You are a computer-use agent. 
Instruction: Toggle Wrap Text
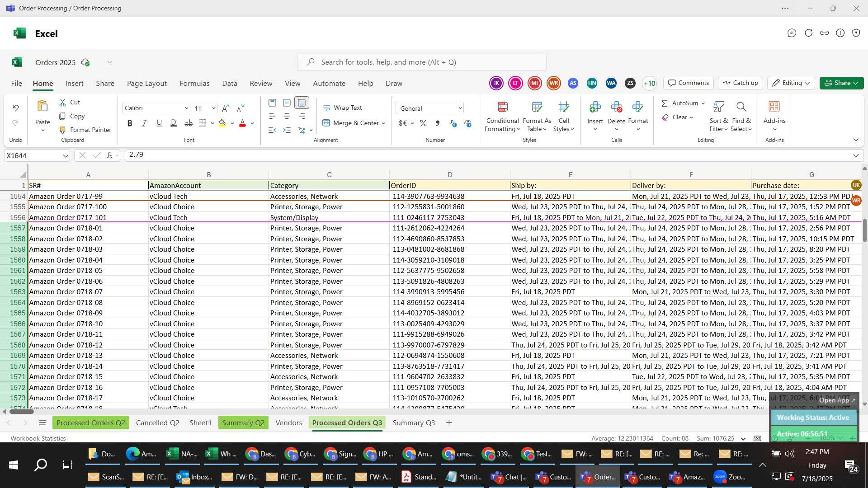[342, 108]
